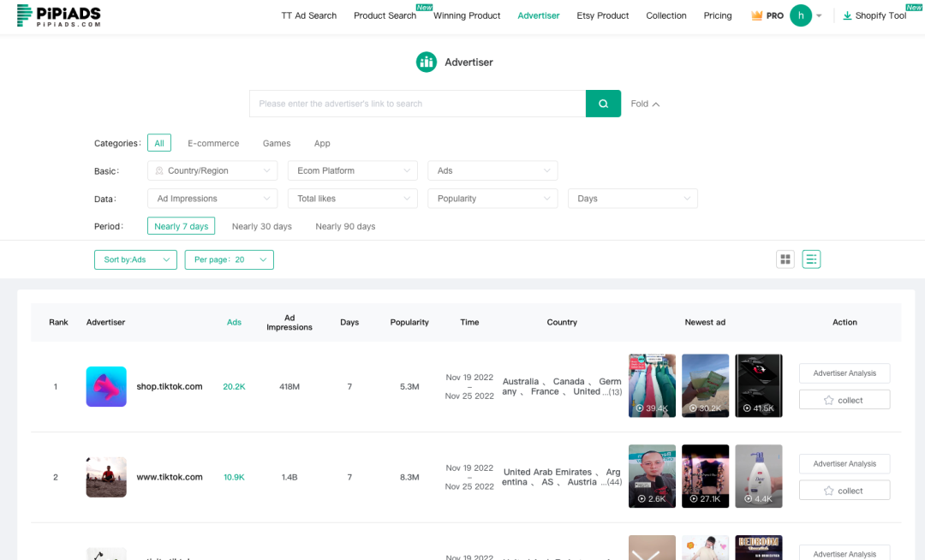Image resolution: width=925 pixels, height=560 pixels.
Task: Click the green search magnifier button
Action: coord(603,103)
